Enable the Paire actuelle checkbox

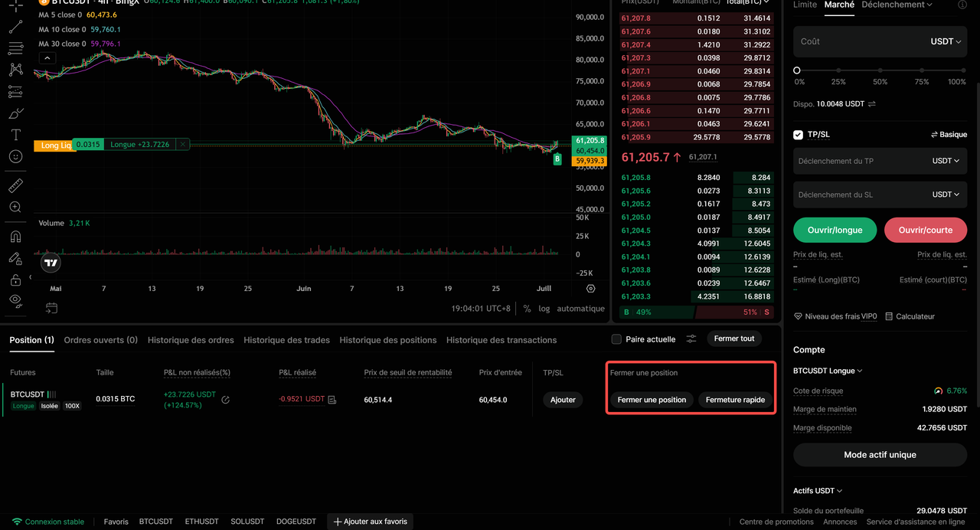(616, 339)
